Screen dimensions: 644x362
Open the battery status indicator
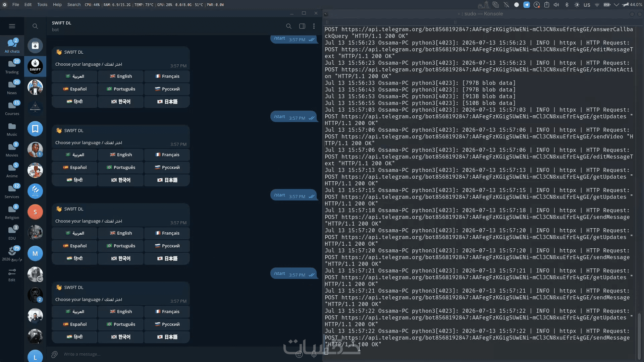[607, 5]
